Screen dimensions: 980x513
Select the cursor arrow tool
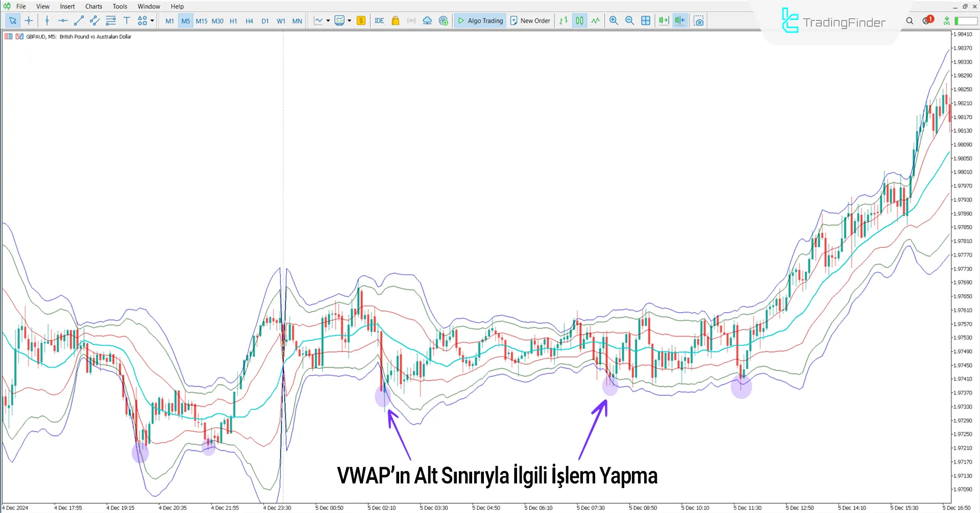pos(13,20)
